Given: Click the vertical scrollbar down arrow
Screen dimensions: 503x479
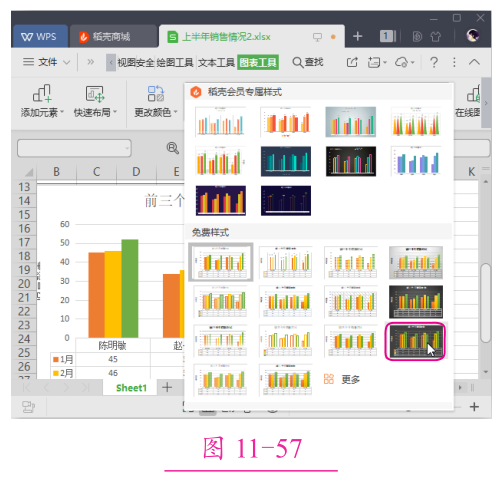Looking at the screenshot, I should [x=486, y=372].
